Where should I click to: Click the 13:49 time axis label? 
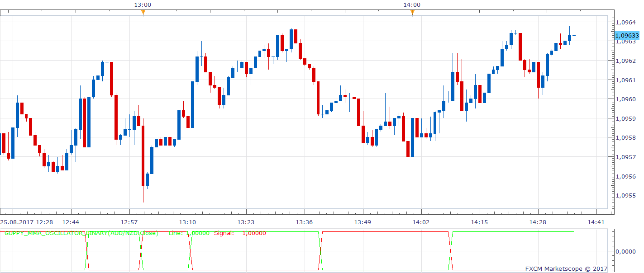click(363, 222)
